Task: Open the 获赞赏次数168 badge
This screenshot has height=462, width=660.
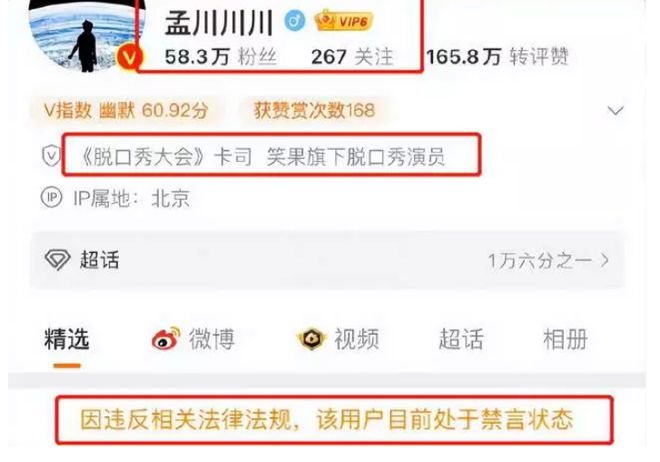Action: click(x=314, y=111)
